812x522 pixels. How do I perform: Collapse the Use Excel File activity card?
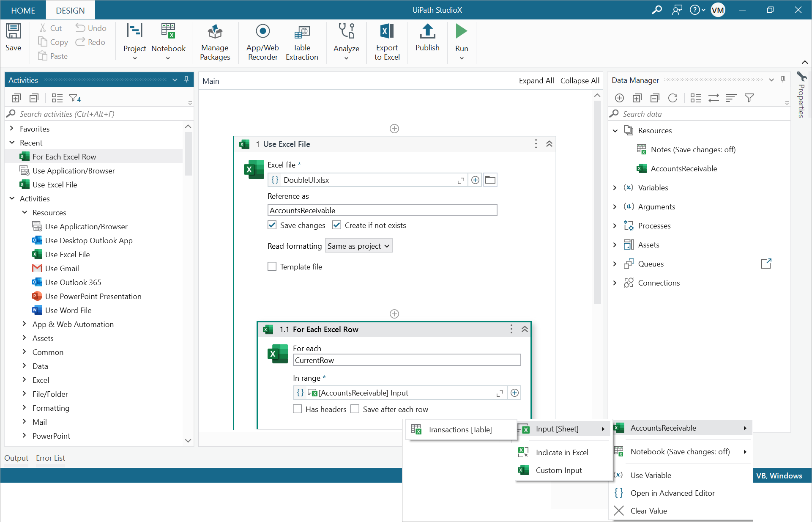tap(549, 144)
